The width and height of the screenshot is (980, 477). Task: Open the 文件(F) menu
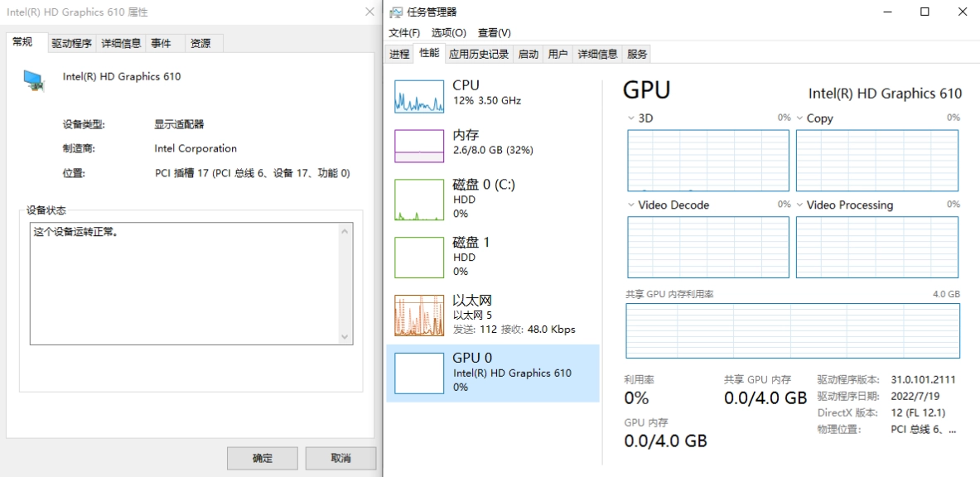(404, 33)
